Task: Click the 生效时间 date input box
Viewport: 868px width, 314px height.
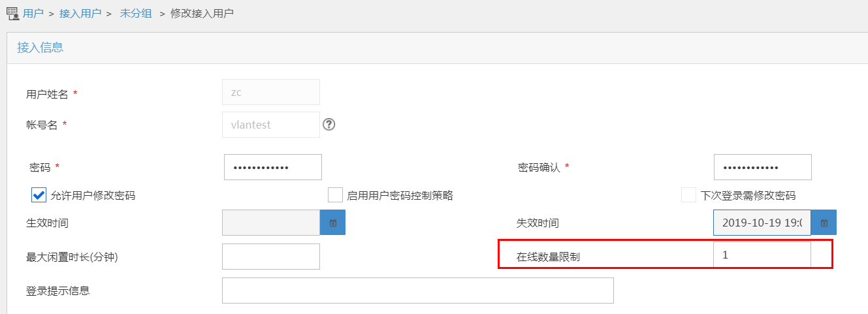Action: [x=271, y=223]
